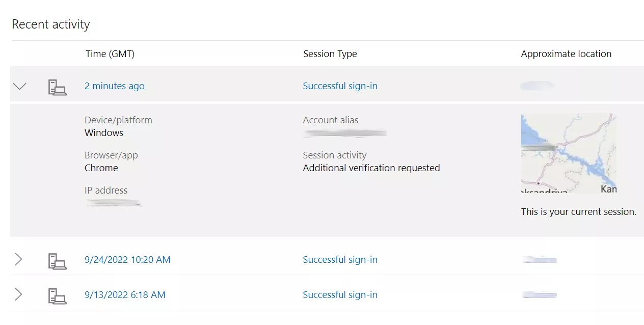Click the device icon next to the 9/13/2022 sign-in
This screenshot has height=325, width=644.
(x=58, y=295)
